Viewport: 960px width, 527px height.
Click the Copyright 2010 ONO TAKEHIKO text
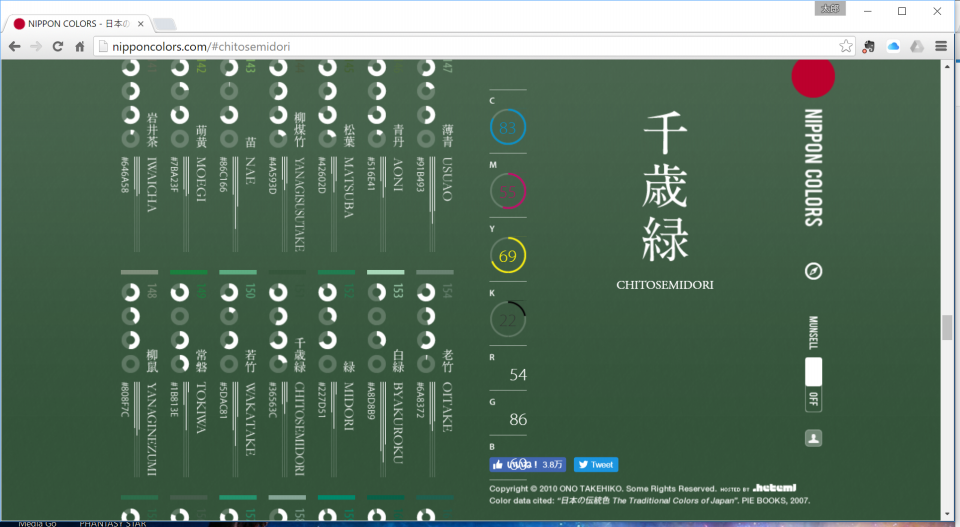pyautogui.click(x=602, y=488)
